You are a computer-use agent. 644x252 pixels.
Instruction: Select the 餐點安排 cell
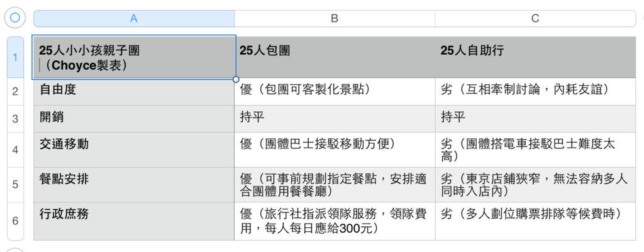tap(133, 185)
